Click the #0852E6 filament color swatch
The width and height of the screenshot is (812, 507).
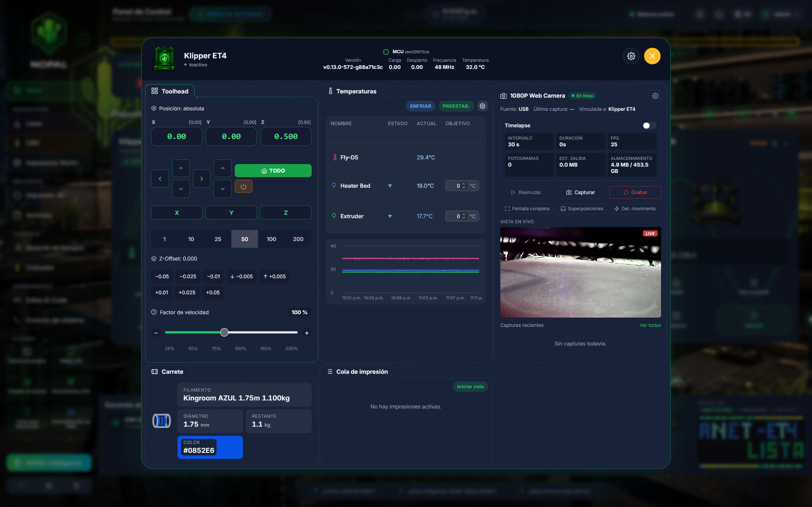click(x=210, y=447)
